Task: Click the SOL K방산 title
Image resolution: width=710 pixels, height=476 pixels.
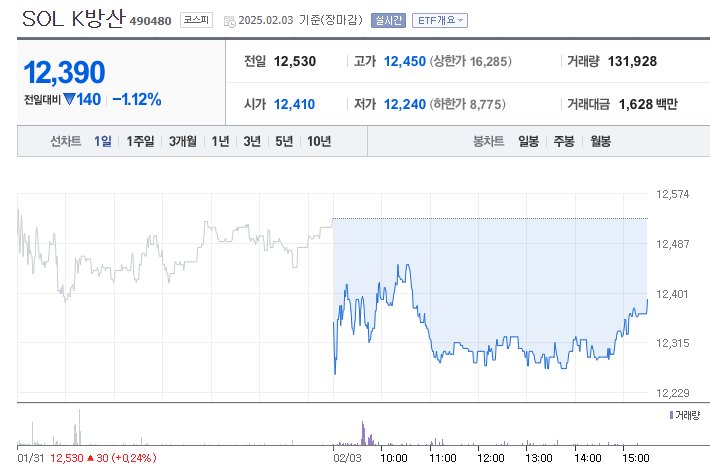Action: pyautogui.click(x=73, y=19)
